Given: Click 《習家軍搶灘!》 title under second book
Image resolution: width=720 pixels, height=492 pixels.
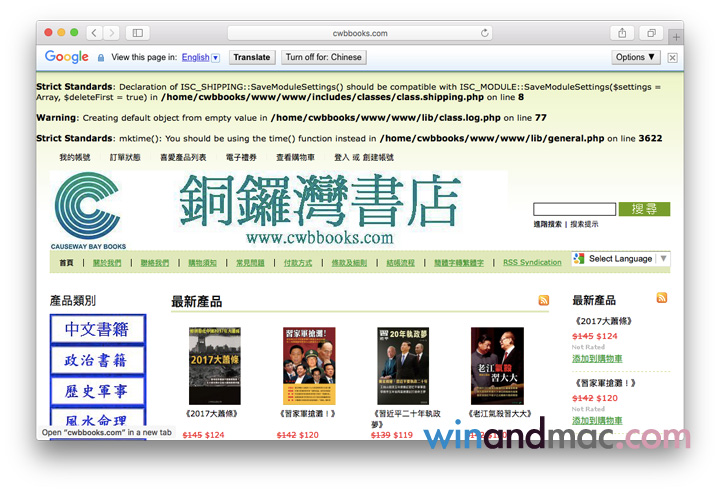Looking at the screenshot, I should 307,414.
